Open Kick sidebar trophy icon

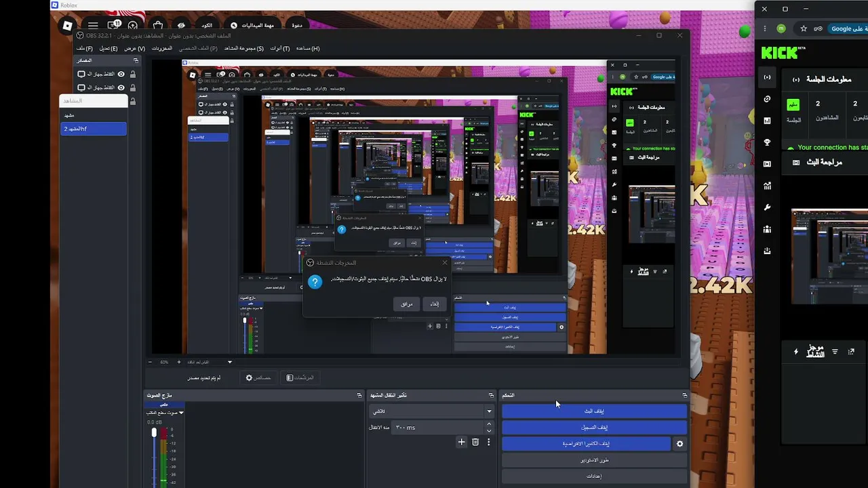click(x=767, y=142)
